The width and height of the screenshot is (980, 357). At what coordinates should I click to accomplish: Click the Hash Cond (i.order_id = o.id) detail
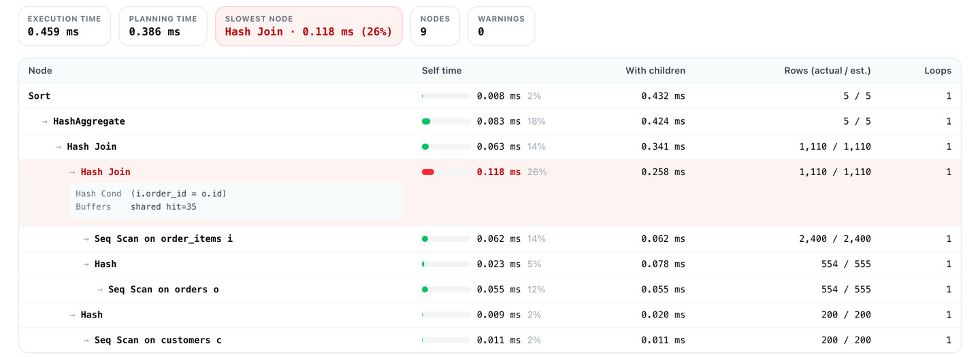[x=151, y=193]
